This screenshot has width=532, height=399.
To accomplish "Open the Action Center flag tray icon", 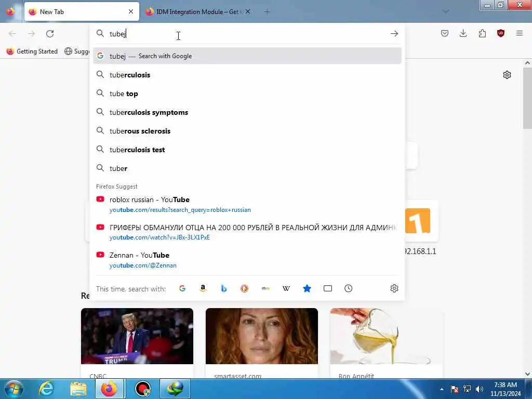I will pyautogui.click(x=454, y=389).
